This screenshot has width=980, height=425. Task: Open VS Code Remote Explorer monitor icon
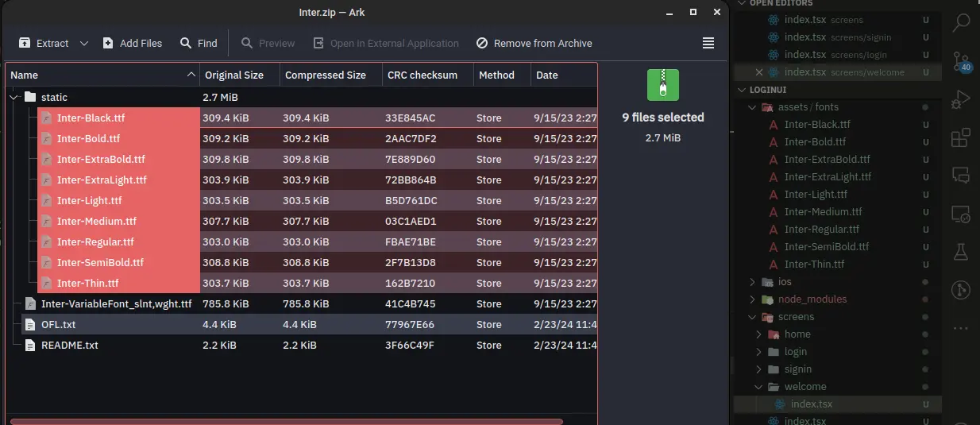(x=961, y=214)
